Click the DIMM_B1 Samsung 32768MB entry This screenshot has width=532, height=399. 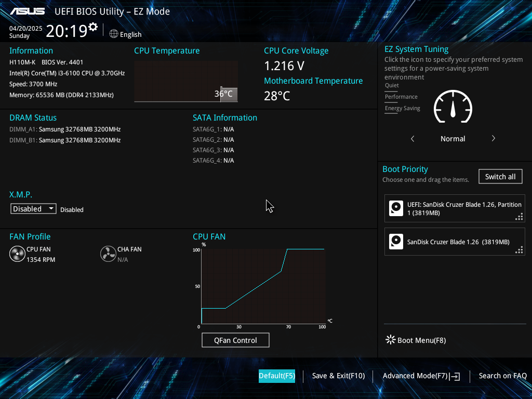point(65,140)
